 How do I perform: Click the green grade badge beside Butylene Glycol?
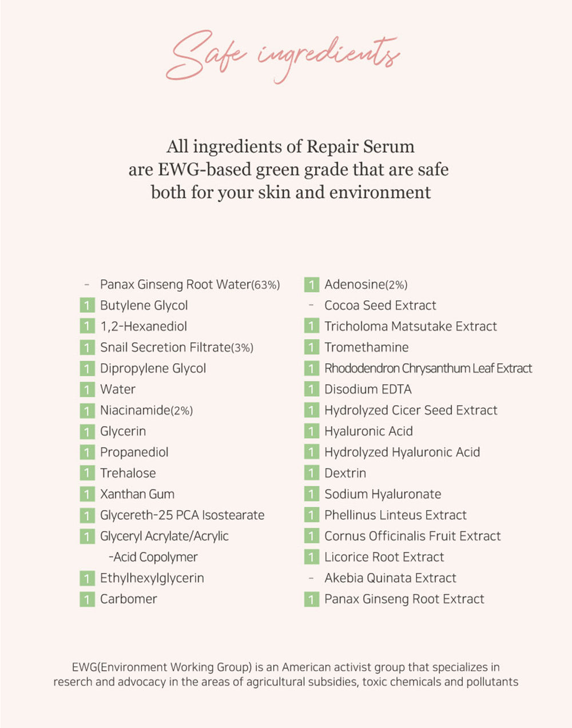click(87, 306)
